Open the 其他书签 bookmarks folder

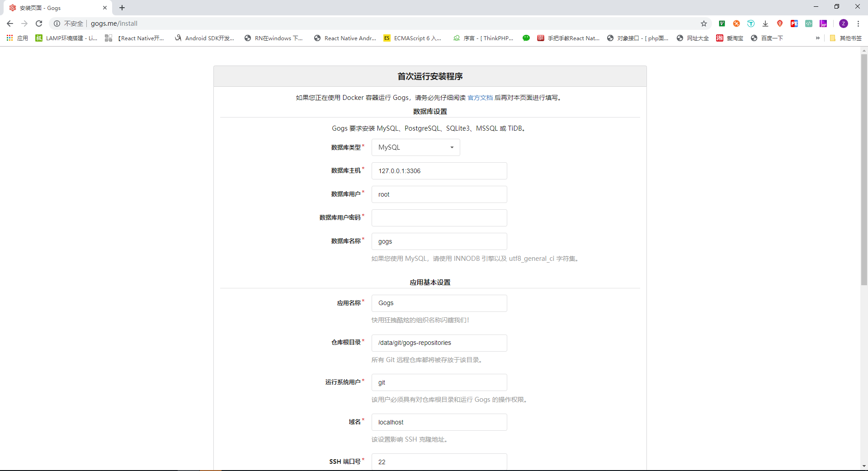(846, 38)
